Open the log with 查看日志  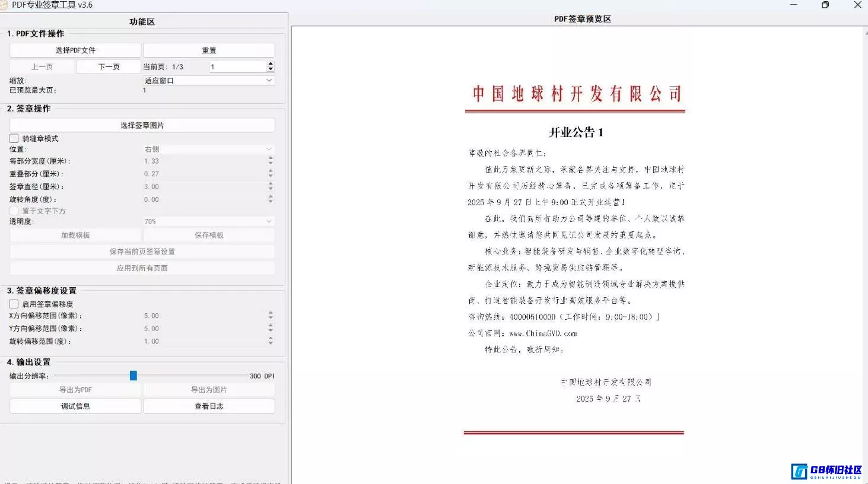(209, 406)
